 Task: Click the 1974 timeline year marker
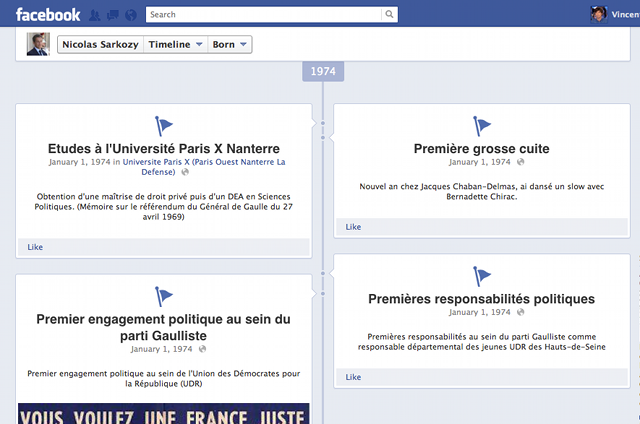click(322, 72)
